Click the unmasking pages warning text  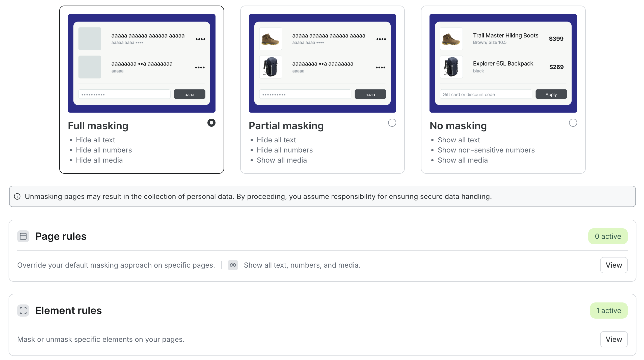(258, 196)
